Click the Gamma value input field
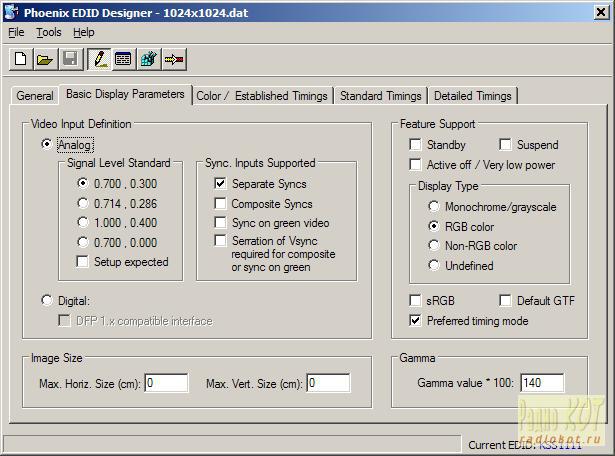Image resolution: width=615 pixels, height=456 pixels. click(x=542, y=383)
